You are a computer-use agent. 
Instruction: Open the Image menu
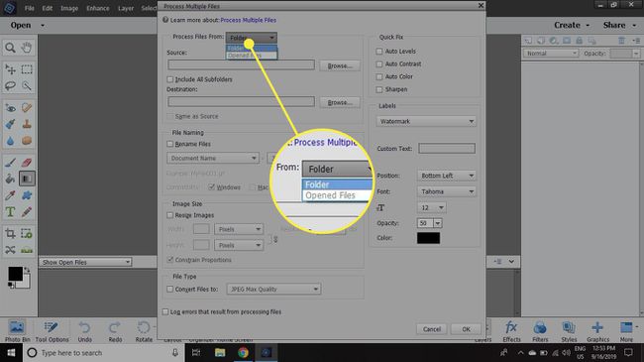click(69, 8)
